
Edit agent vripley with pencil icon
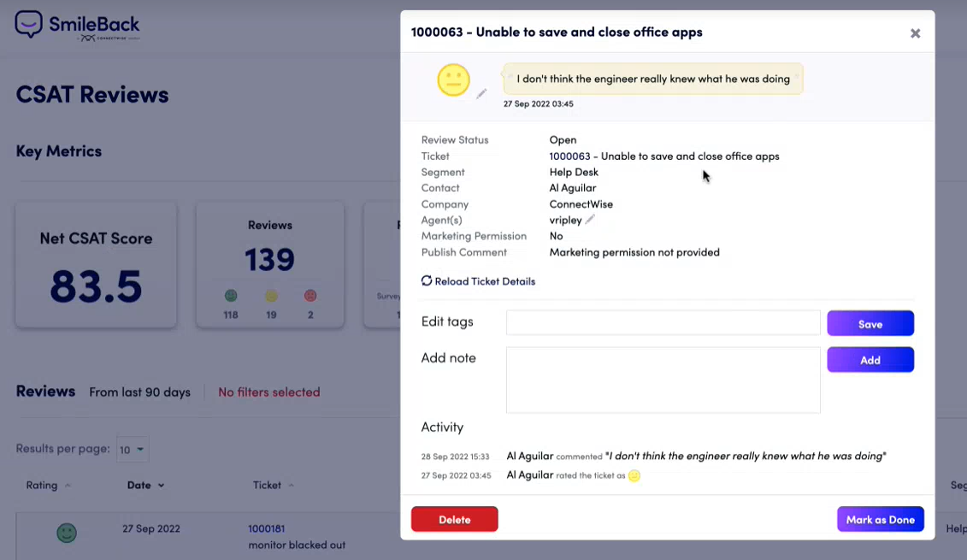click(x=590, y=219)
